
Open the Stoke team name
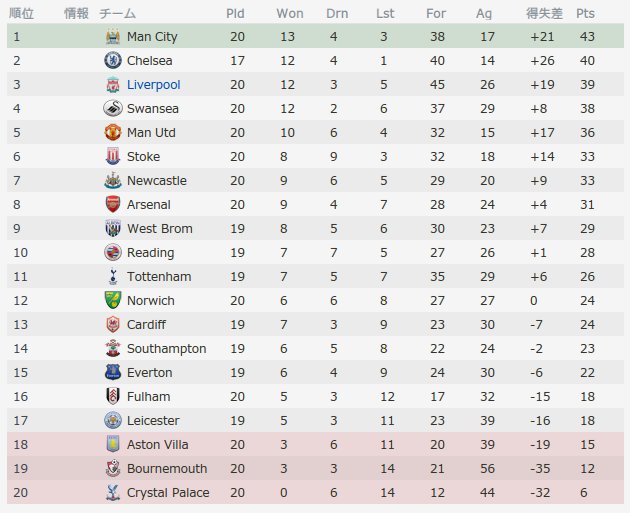click(x=143, y=157)
